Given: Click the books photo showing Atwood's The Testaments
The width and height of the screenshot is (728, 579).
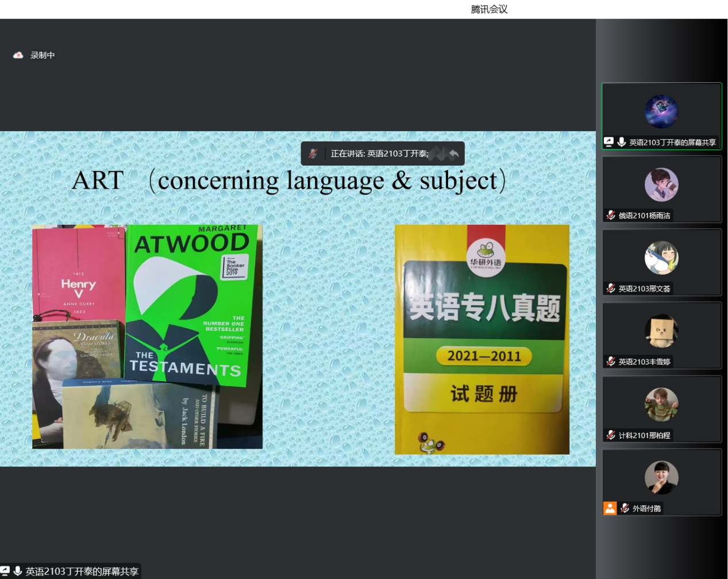Looking at the screenshot, I should pyautogui.click(x=148, y=337).
